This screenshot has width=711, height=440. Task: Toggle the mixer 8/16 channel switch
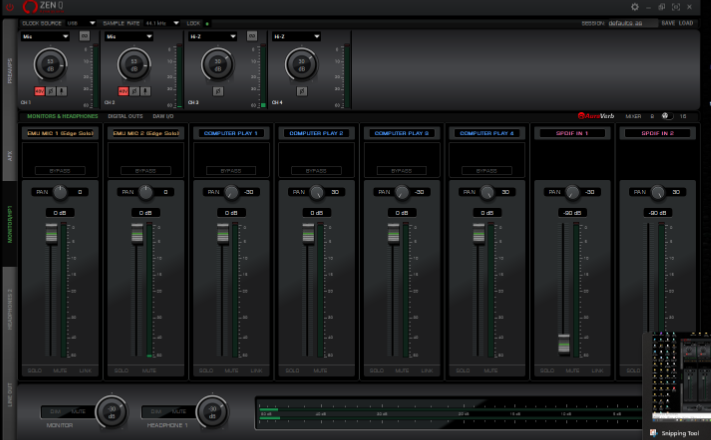[667, 116]
